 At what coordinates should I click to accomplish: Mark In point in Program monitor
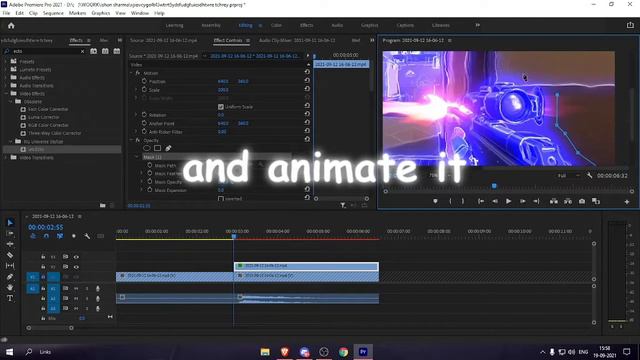[x=450, y=201]
